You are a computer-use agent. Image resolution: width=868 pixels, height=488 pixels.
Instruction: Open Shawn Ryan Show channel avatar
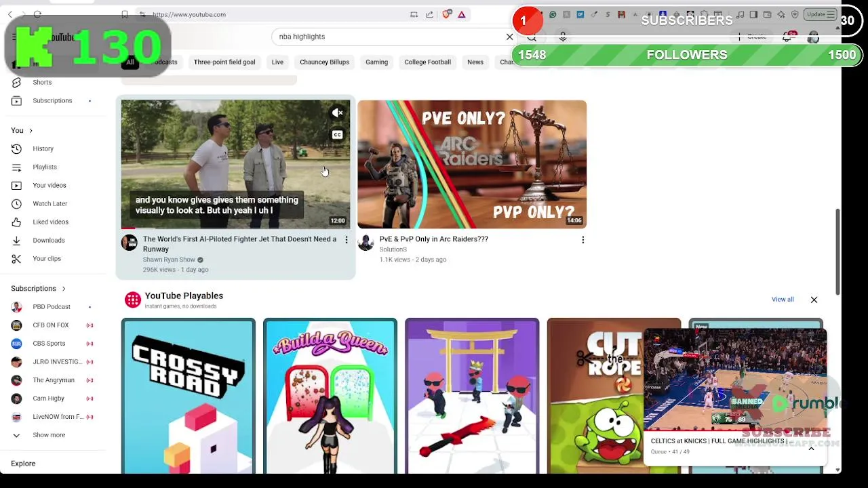click(x=129, y=243)
